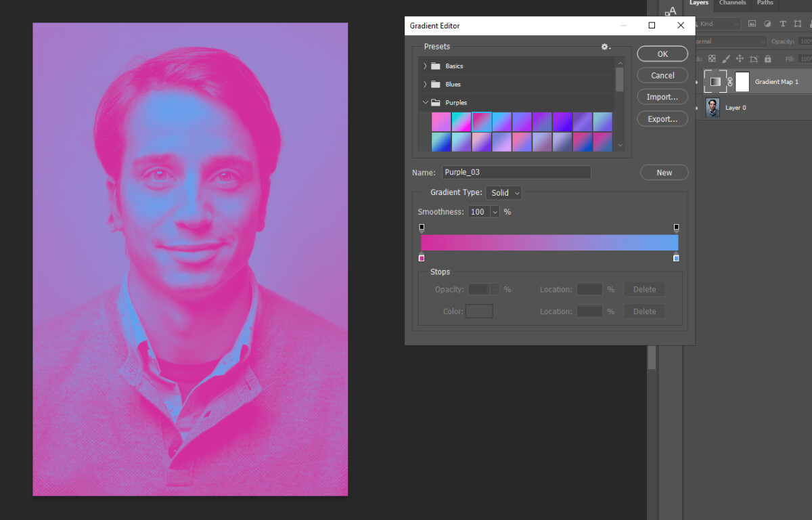Open the Presets panel gear settings menu
The width and height of the screenshot is (812, 520).
[x=605, y=47]
